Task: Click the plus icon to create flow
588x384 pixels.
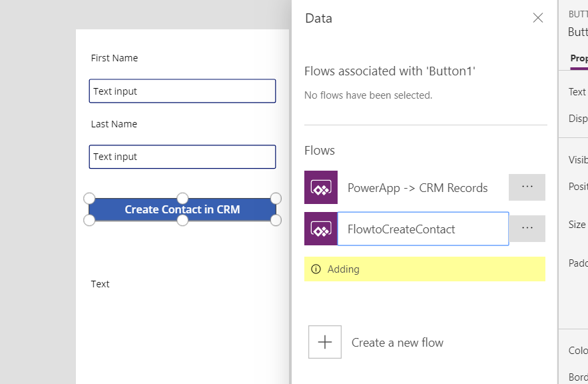Action: [325, 342]
